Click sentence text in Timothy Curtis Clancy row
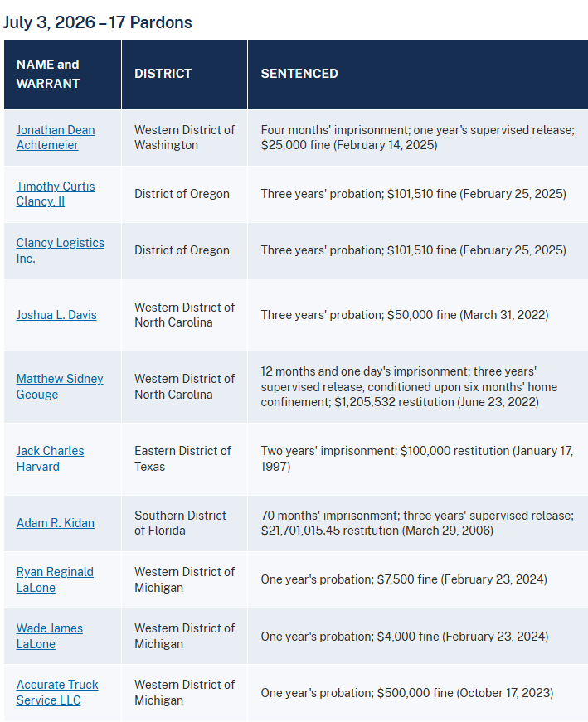 pos(413,194)
